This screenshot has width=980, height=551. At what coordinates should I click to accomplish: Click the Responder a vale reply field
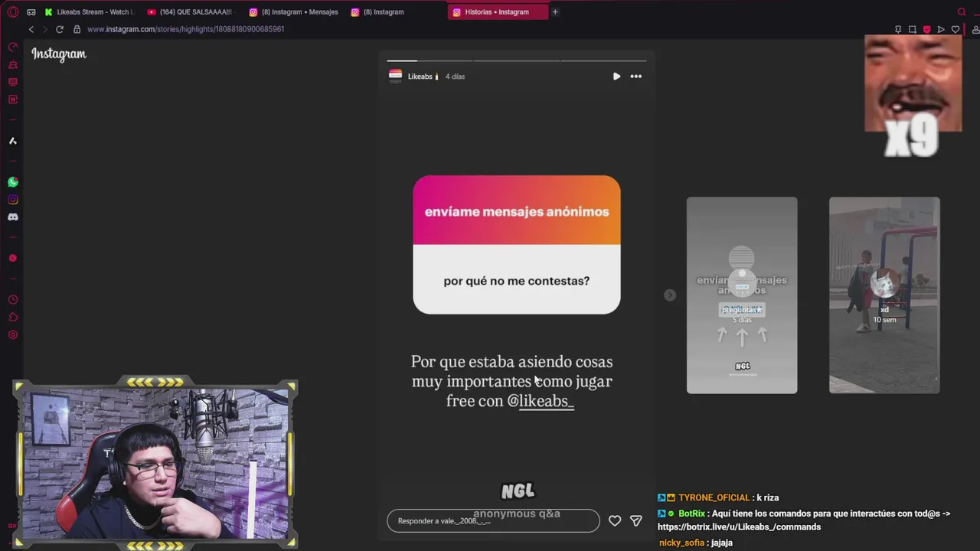pyautogui.click(x=493, y=521)
